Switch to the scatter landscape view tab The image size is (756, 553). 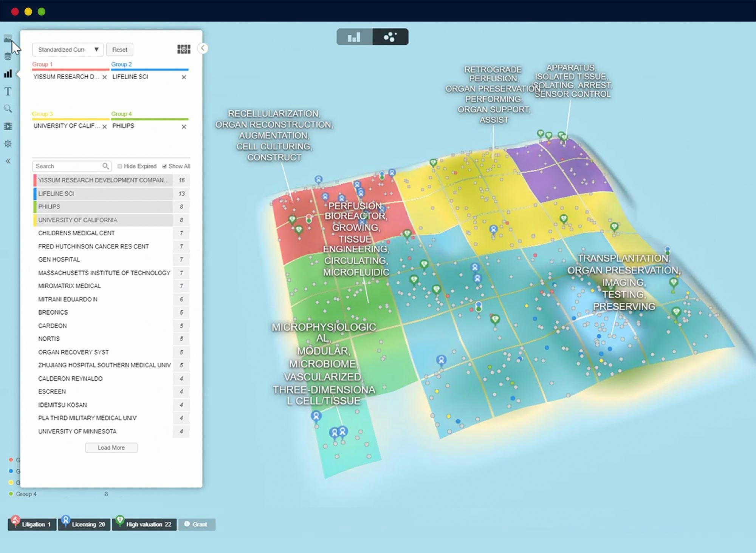(390, 37)
